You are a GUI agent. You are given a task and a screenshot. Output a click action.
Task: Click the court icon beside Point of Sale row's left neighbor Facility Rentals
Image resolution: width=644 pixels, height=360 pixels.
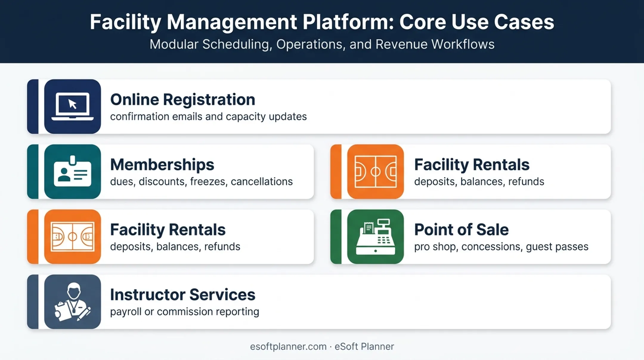pyautogui.click(x=72, y=236)
